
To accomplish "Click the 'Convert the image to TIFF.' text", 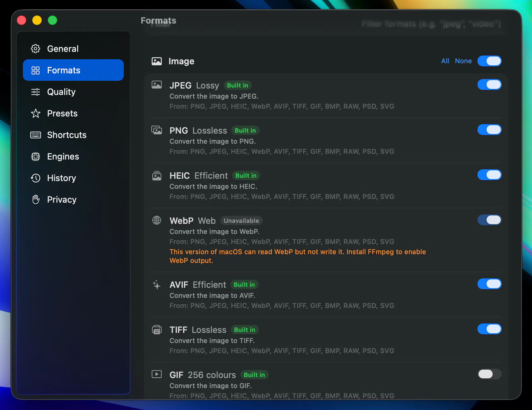I will pos(212,341).
